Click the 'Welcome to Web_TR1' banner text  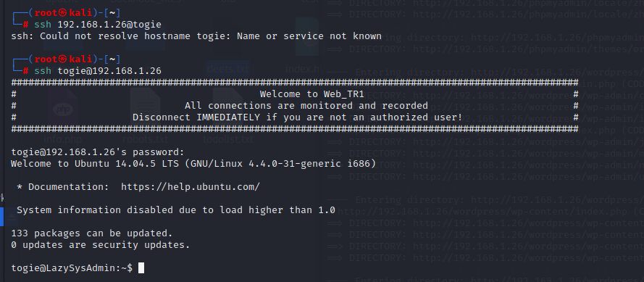[x=311, y=94]
